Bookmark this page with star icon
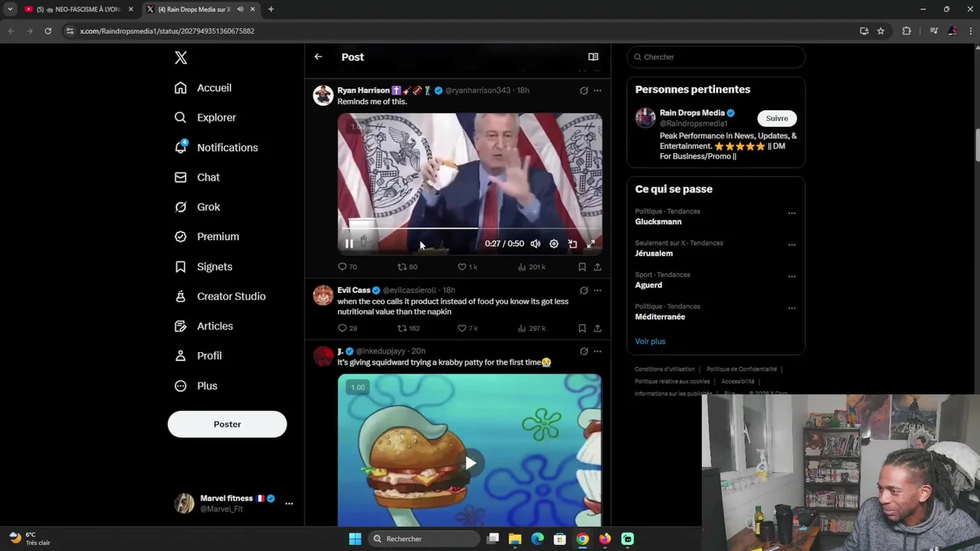980x551 pixels. point(880,31)
